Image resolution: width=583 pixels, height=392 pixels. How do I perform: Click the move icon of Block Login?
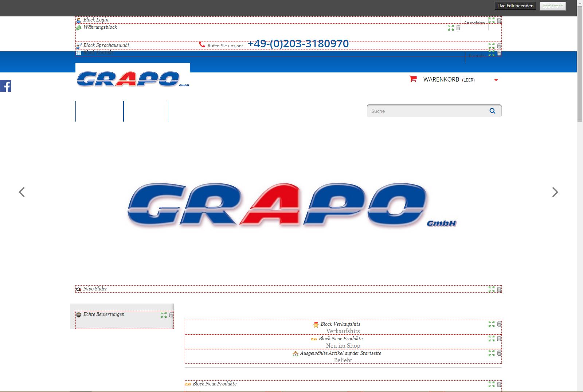click(492, 20)
